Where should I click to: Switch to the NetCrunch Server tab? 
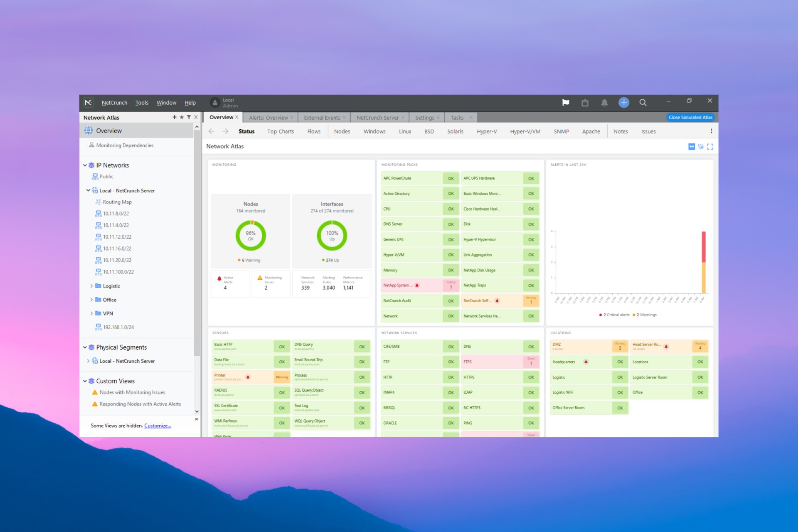click(377, 118)
